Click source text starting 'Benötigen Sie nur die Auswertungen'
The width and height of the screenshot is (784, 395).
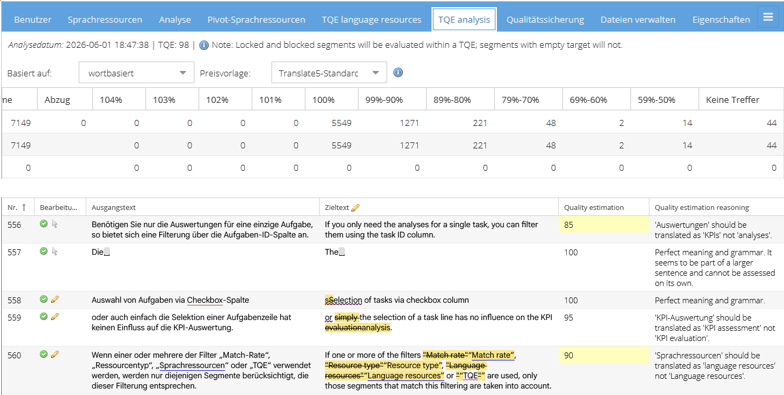[x=202, y=230]
